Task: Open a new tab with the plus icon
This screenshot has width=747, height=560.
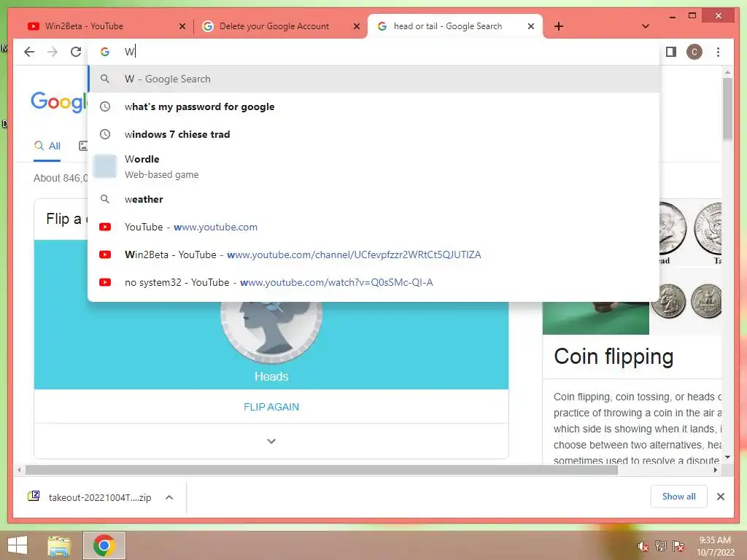Action: coord(559,26)
